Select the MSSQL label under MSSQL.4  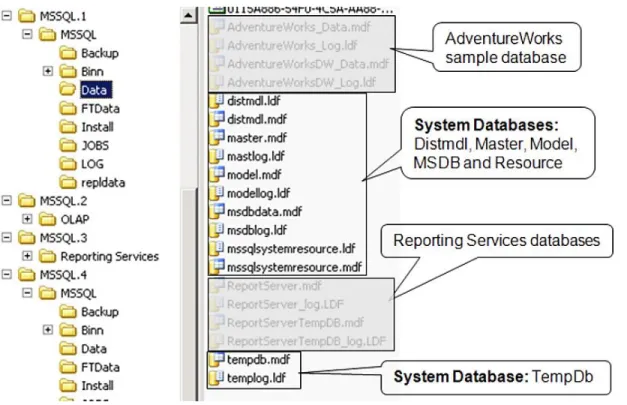pos(78,293)
